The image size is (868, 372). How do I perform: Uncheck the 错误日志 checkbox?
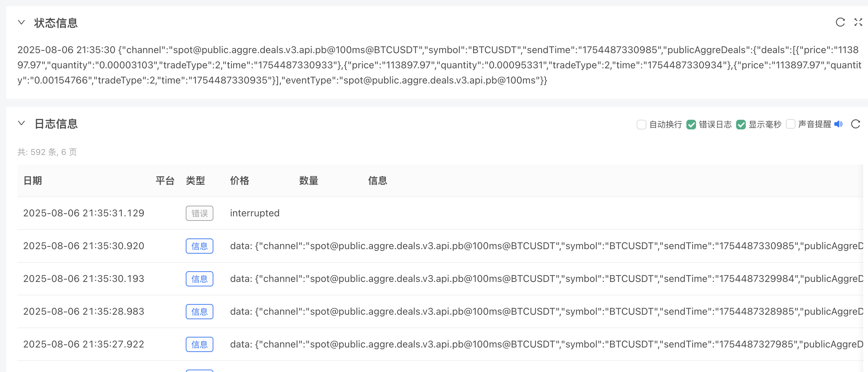pyautogui.click(x=691, y=125)
